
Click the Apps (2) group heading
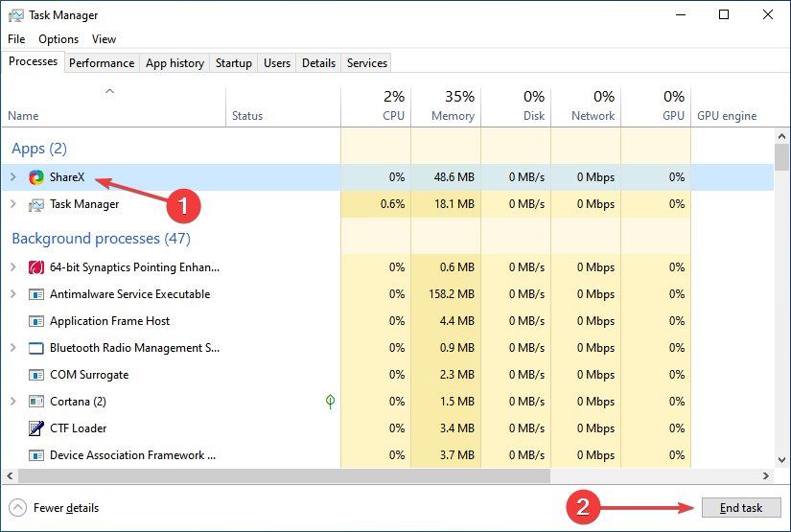coord(39,149)
